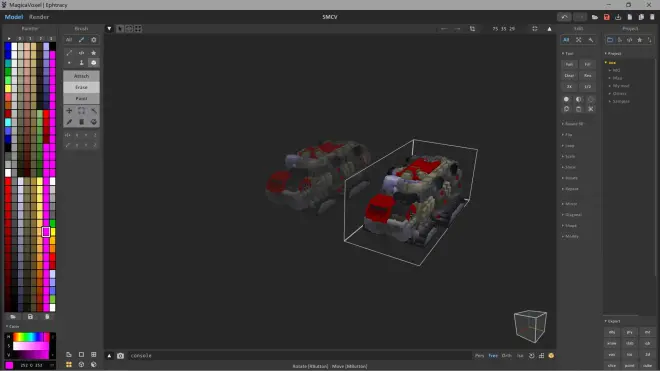Screen dimensions: 660x371
Task: Click the Clear tool button
Action: click(569, 75)
